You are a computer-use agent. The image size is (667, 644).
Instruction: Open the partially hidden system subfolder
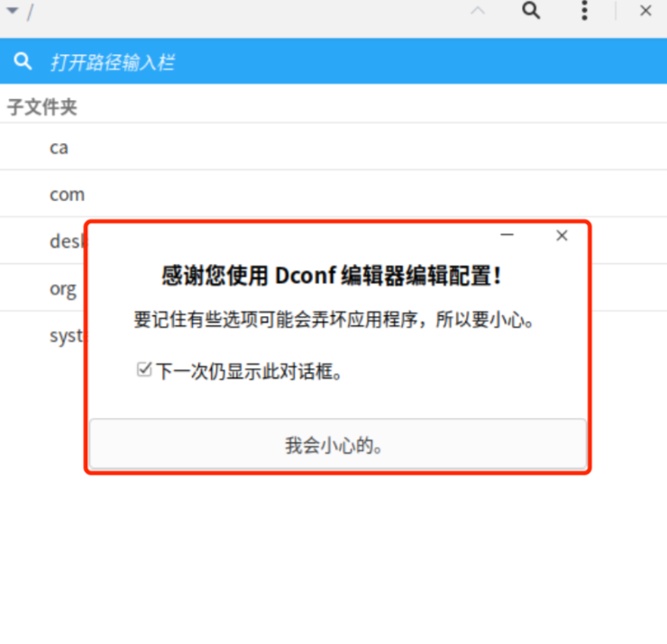pos(42,335)
